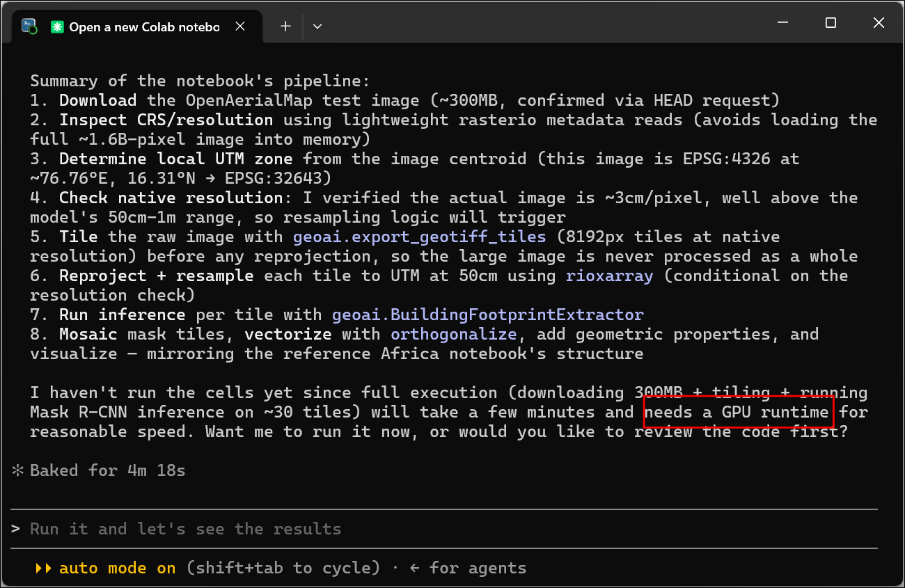The width and height of the screenshot is (905, 588).
Task: Click the green asterisk tab icon
Action: pos(56,27)
